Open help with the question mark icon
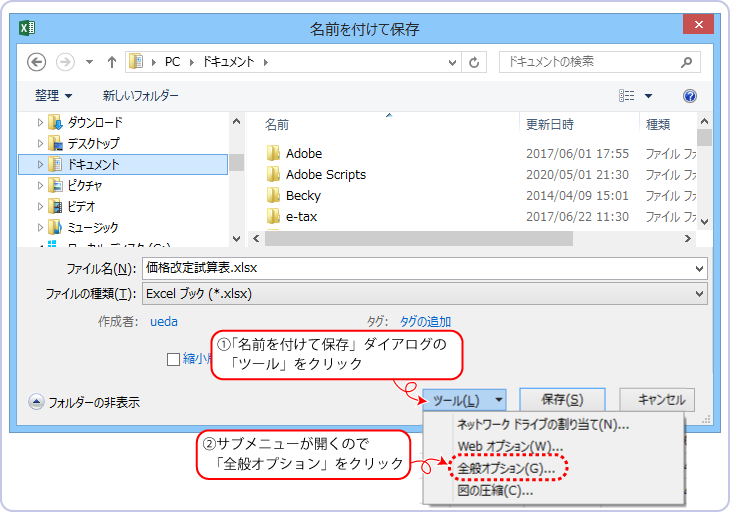 click(x=689, y=96)
